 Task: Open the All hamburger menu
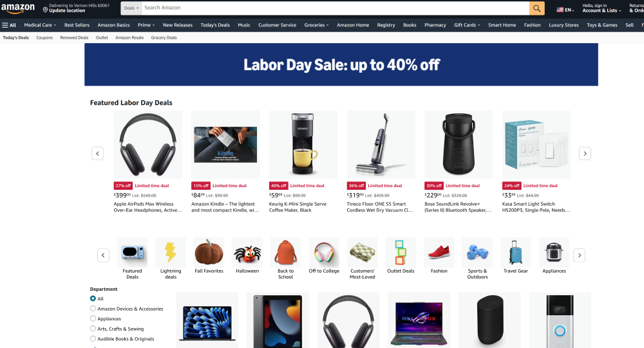click(9, 25)
